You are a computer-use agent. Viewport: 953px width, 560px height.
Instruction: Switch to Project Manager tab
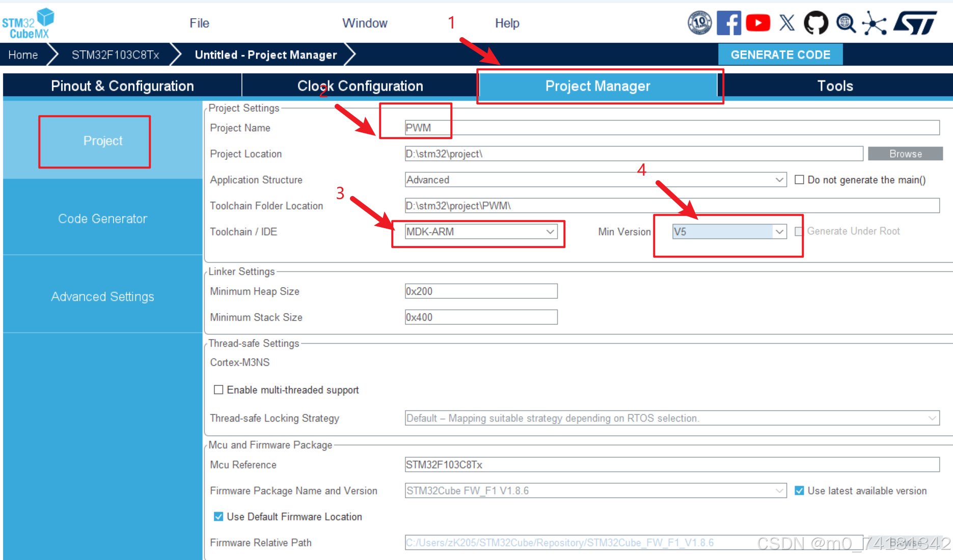coord(597,86)
